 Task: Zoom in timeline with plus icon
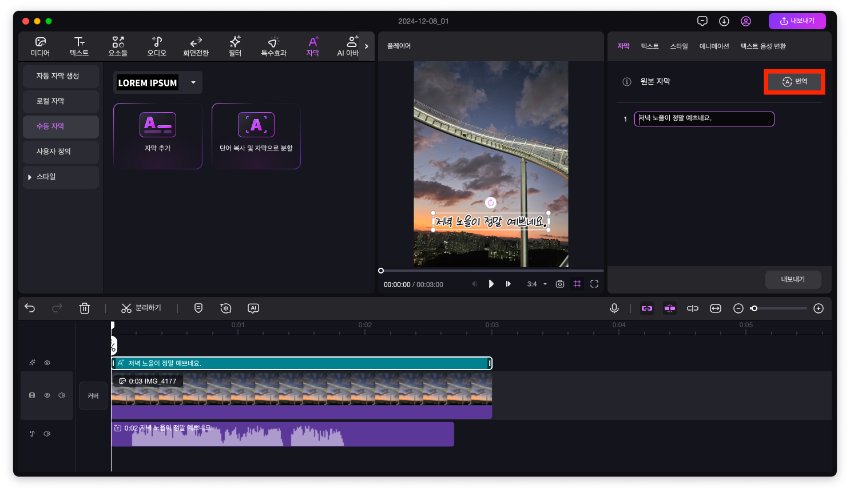pyautogui.click(x=819, y=308)
